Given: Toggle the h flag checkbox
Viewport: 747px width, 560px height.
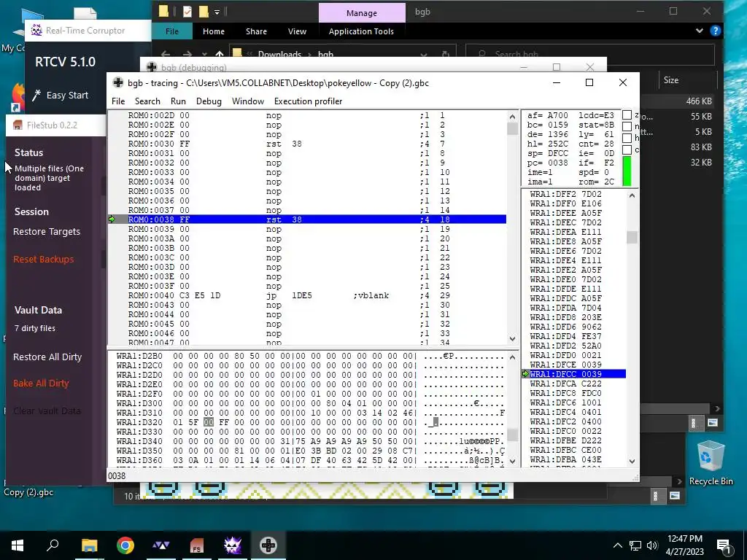Looking at the screenshot, I should coord(627,138).
